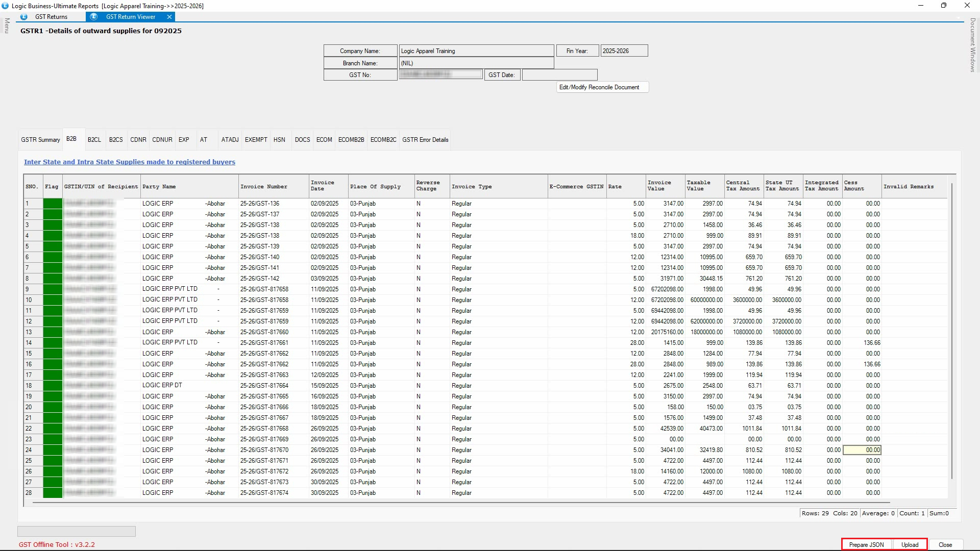Open the ECOMB2B tab

pyautogui.click(x=351, y=140)
